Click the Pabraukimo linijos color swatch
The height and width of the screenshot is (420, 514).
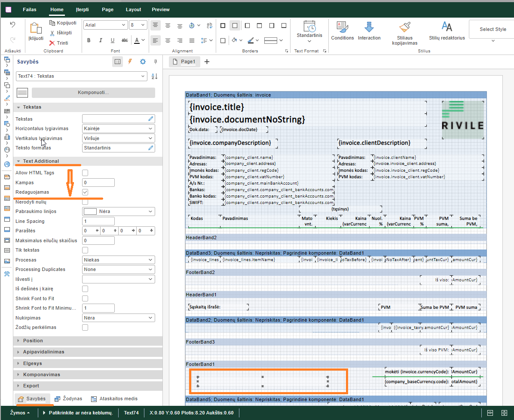[90, 211]
